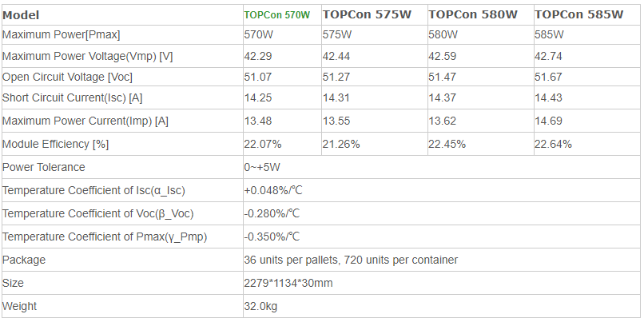This screenshot has height=322, width=644.
Task: Open the green TOPCon 570W link
Action: 276,15
